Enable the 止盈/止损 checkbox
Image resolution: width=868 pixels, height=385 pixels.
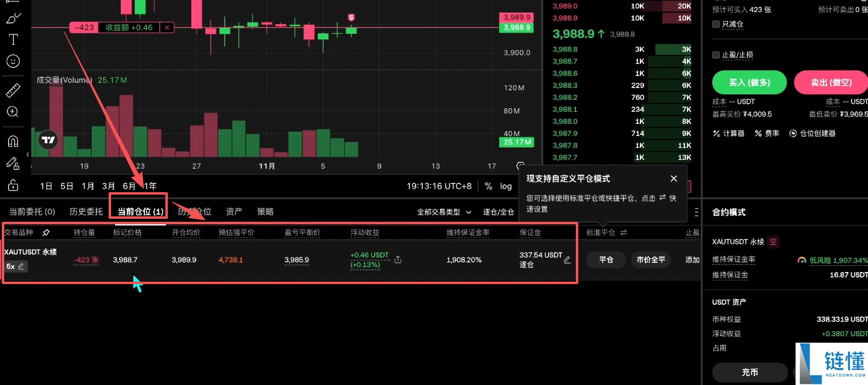click(x=717, y=54)
